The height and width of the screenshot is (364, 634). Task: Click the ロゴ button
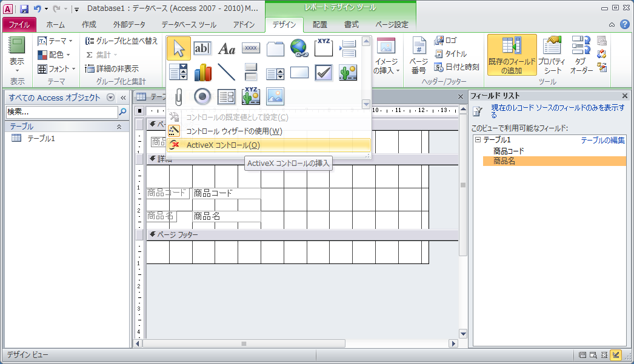(445, 41)
